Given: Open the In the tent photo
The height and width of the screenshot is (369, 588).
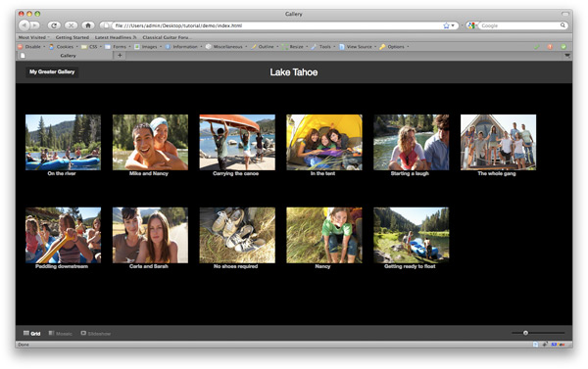Looking at the screenshot, I should (x=324, y=142).
